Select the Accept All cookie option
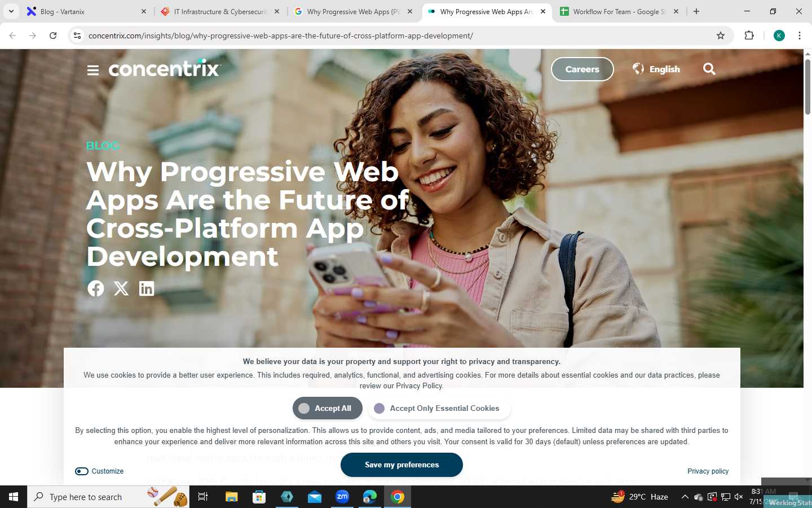This screenshot has width=812, height=508. coord(327,408)
